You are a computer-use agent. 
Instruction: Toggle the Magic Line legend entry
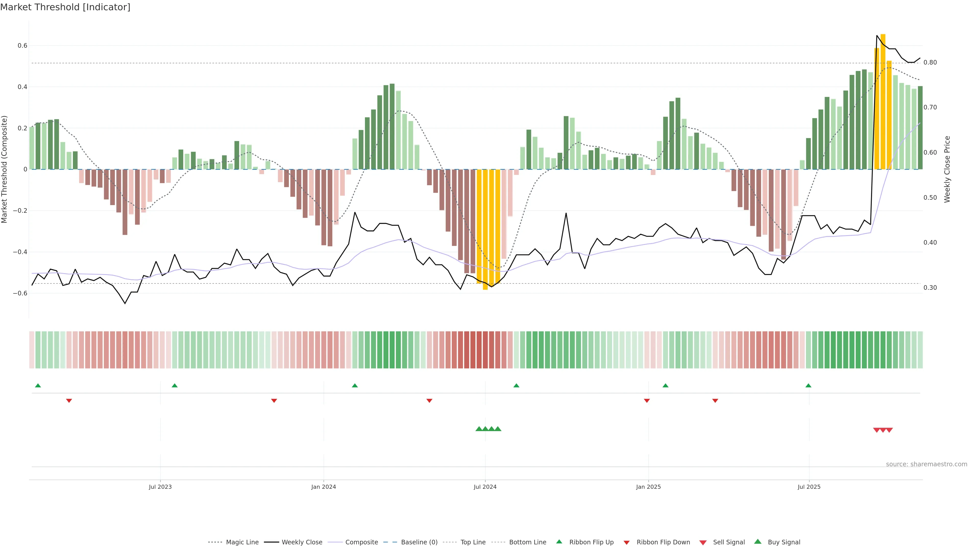pyautogui.click(x=242, y=542)
